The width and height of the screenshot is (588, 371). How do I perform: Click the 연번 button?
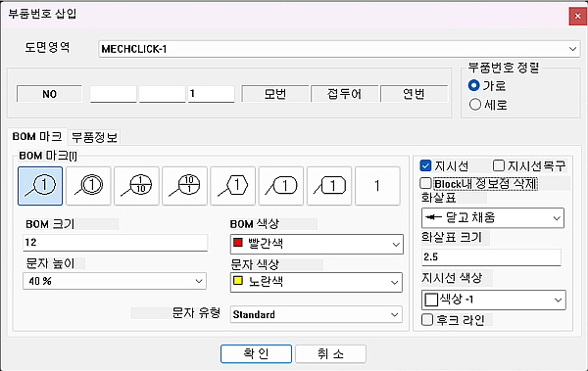click(x=414, y=94)
